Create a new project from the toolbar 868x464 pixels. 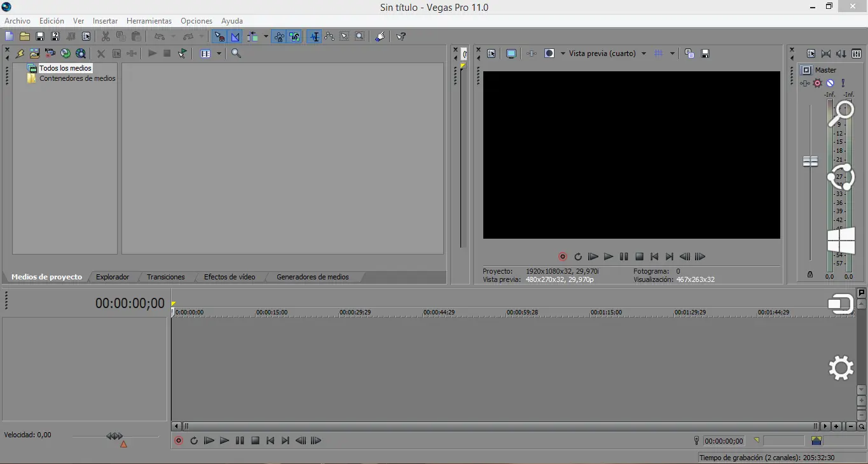(9, 36)
